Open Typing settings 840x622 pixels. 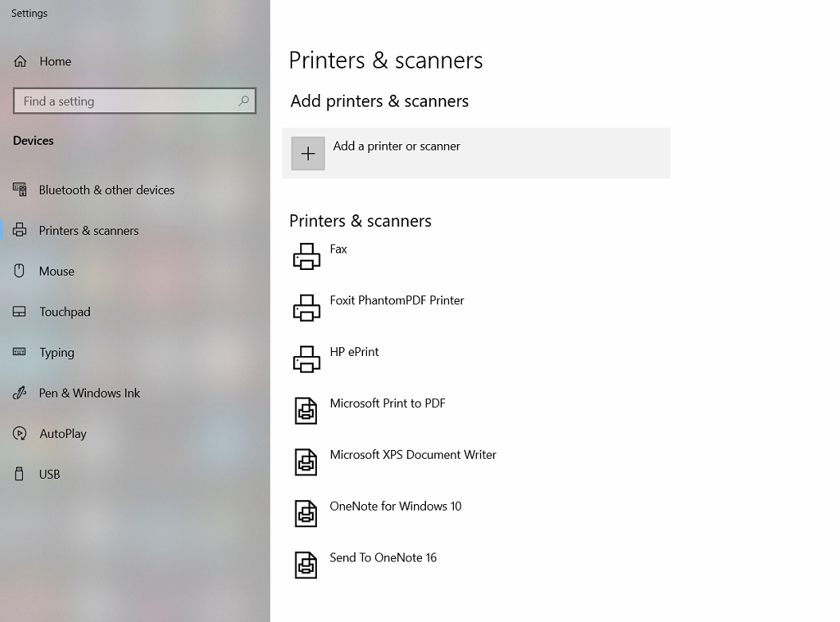(57, 353)
